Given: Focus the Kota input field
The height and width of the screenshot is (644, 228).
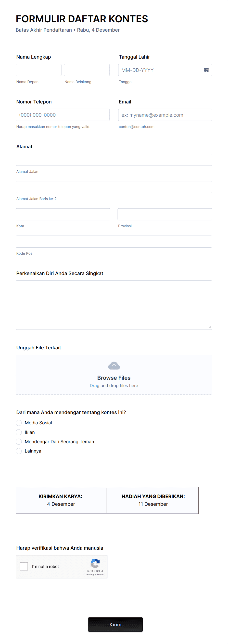Looking at the screenshot, I should 63,214.
